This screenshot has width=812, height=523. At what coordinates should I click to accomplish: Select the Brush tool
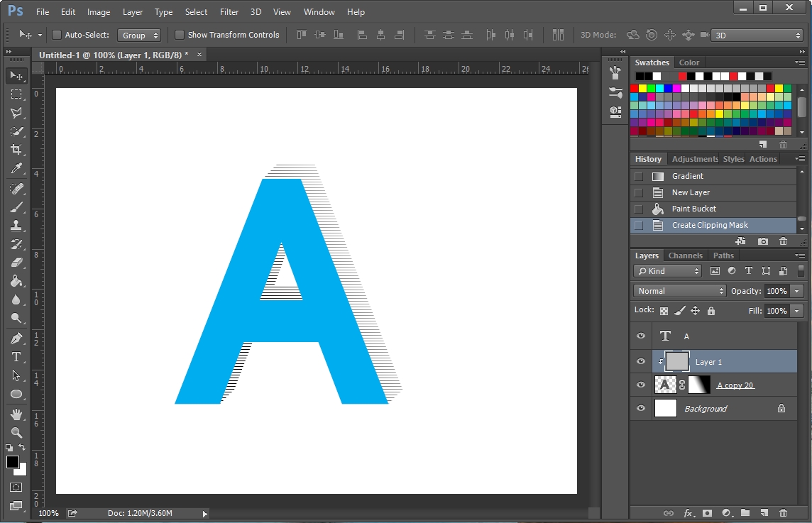click(x=16, y=207)
